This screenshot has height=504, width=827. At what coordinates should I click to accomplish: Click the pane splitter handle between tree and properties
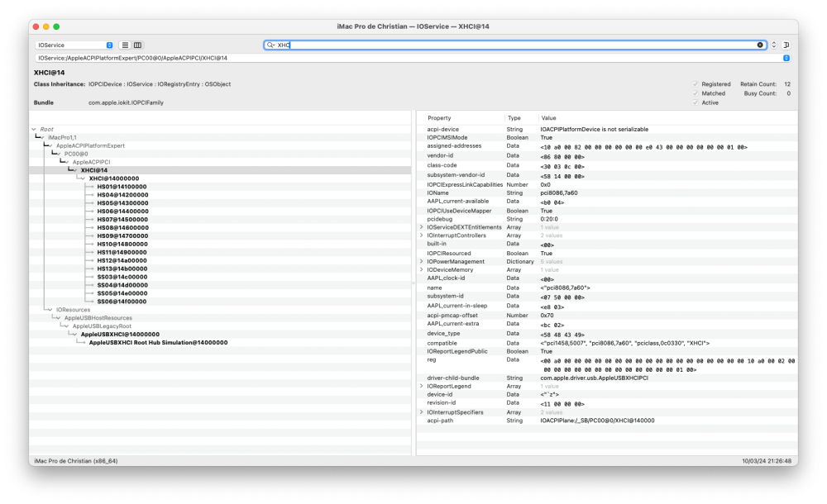(x=413, y=283)
